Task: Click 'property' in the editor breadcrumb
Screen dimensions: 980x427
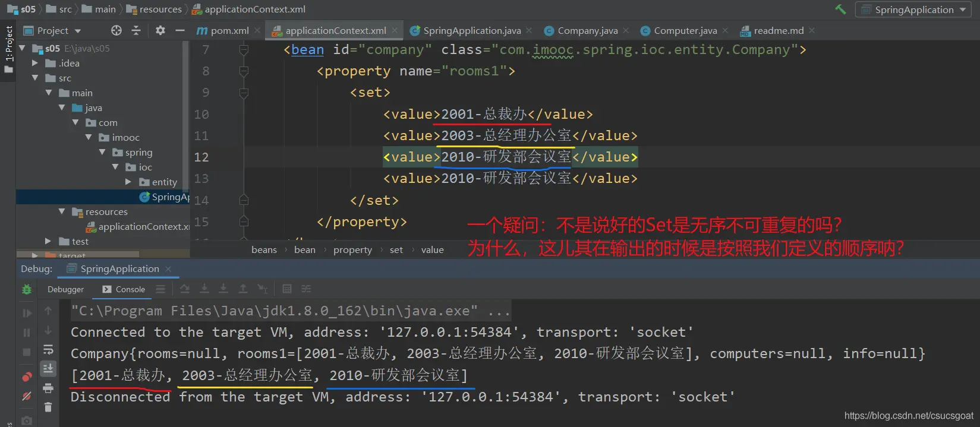Action: click(352, 250)
